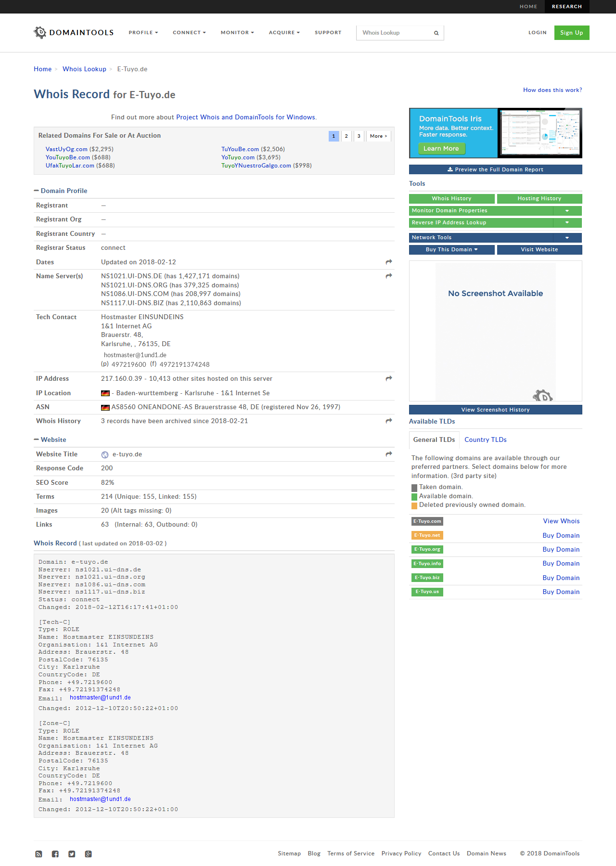
Task: Open VastUyOg.com related domain link
Action: [66, 149]
